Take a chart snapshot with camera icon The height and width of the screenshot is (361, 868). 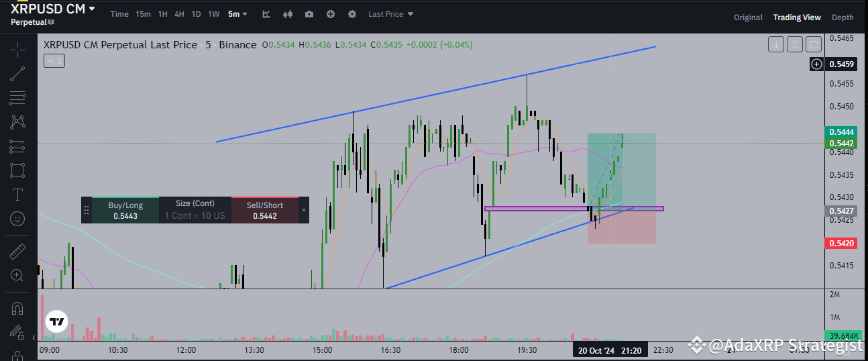309,14
